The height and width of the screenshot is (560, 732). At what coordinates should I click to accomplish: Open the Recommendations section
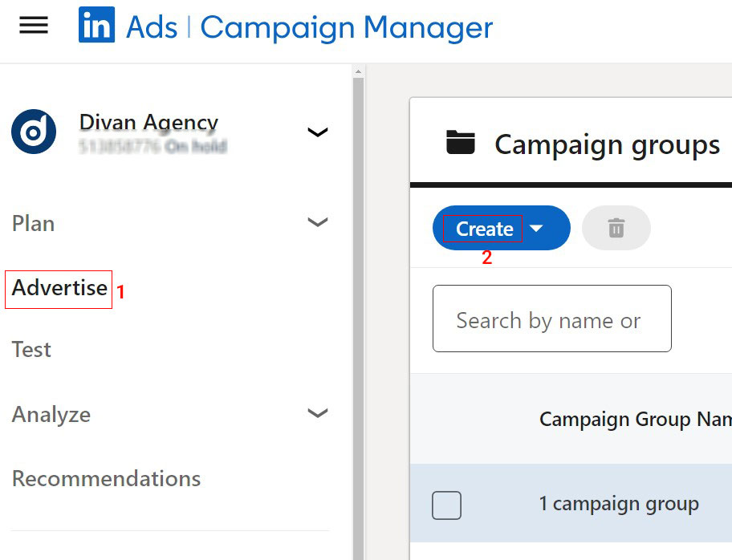107,479
